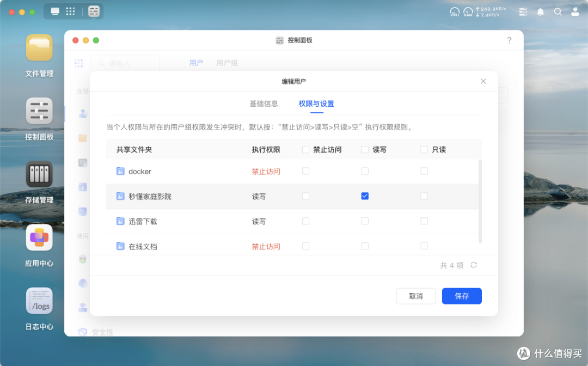Click the show desktop monitor icon
Viewport: 588px width, 366px height.
pyautogui.click(x=55, y=11)
